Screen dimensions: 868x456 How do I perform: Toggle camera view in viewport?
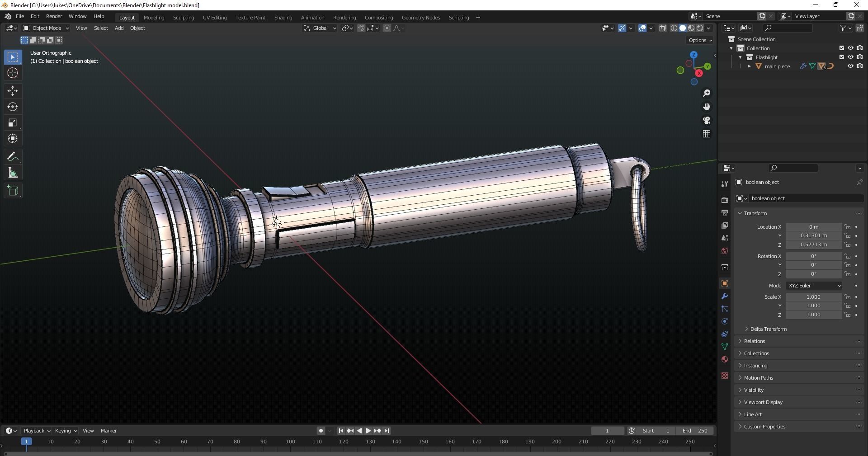[x=707, y=120]
